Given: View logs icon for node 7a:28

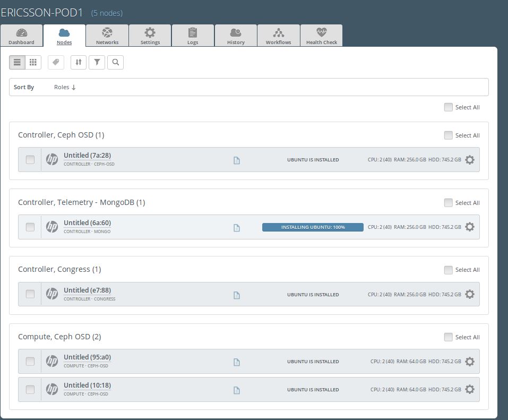Looking at the screenshot, I should 237,160.
